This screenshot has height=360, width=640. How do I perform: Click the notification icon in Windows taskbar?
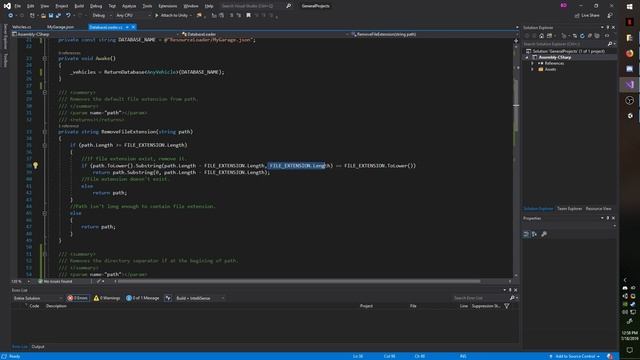pyautogui.click(x=629, y=350)
